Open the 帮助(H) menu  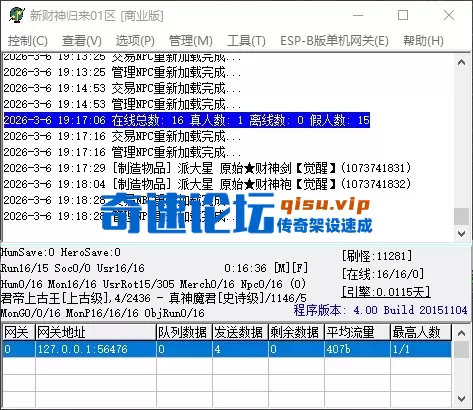pyautogui.click(x=423, y=41)
